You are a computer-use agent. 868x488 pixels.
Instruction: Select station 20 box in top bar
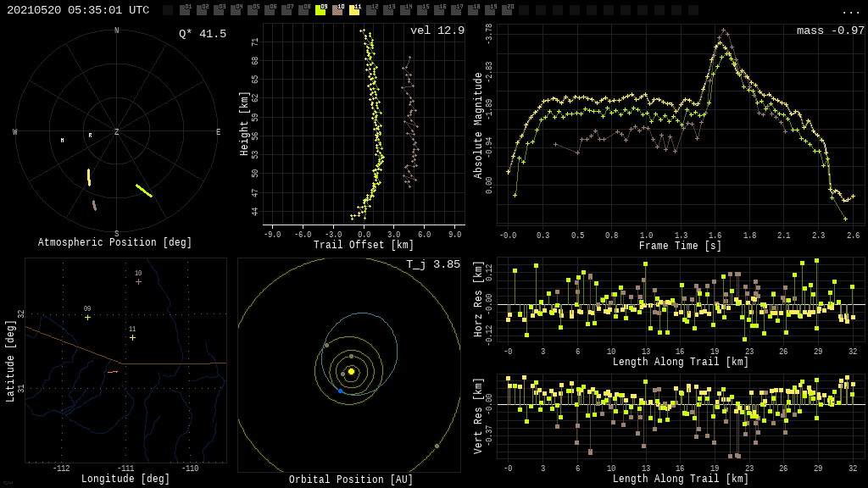point(507,10)
